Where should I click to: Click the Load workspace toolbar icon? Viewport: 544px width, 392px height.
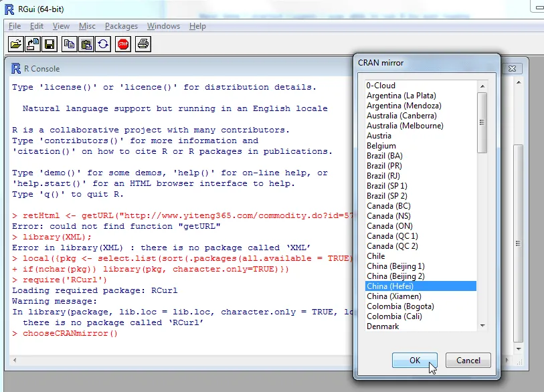pyautogui.click(x=33, y=44)
